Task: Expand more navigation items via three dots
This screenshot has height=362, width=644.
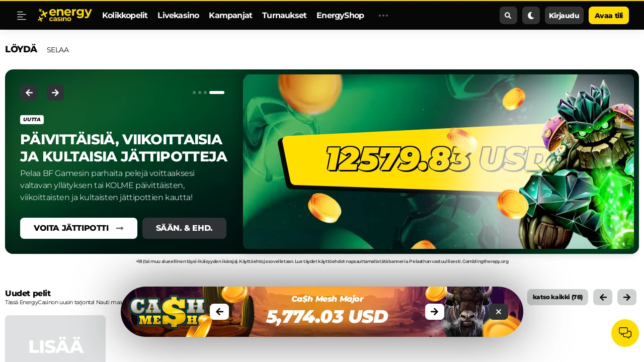Action: [383, 16]
